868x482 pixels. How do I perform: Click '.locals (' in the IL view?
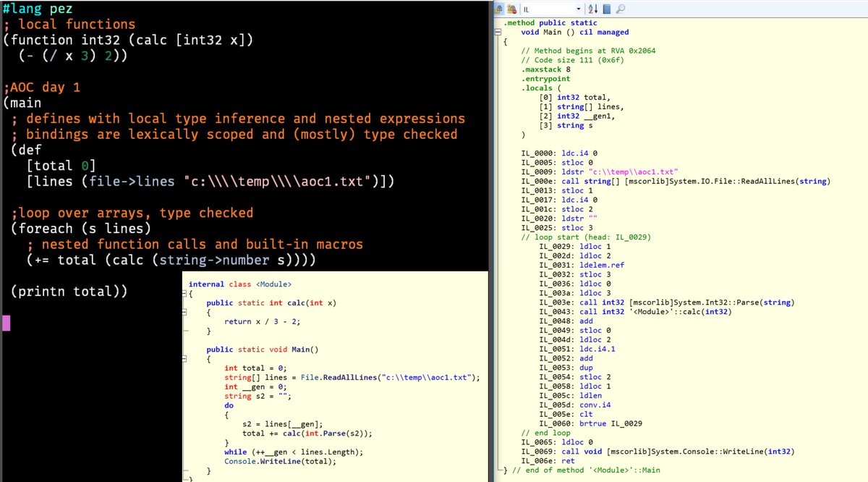tap(541, 88)
